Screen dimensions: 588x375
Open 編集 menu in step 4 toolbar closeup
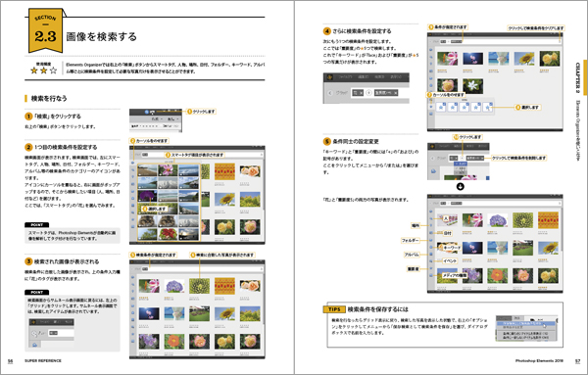363,77
